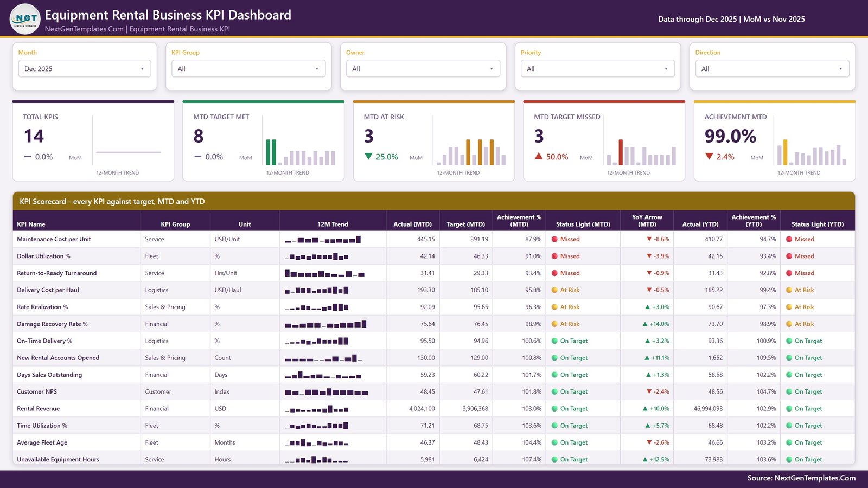
Task: Click the YTD status dot for Rate Realization %
Action: (789, 307)
